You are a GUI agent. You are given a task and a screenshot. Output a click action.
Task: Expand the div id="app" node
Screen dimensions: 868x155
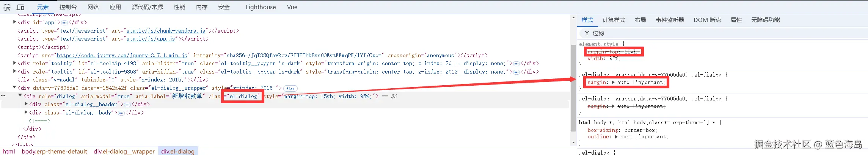point(14,22)
